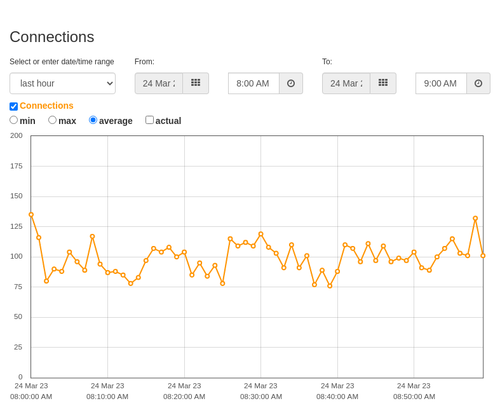Click the Connections page heading
Screen dimensions: 500x403
click(x=52, y=37)
